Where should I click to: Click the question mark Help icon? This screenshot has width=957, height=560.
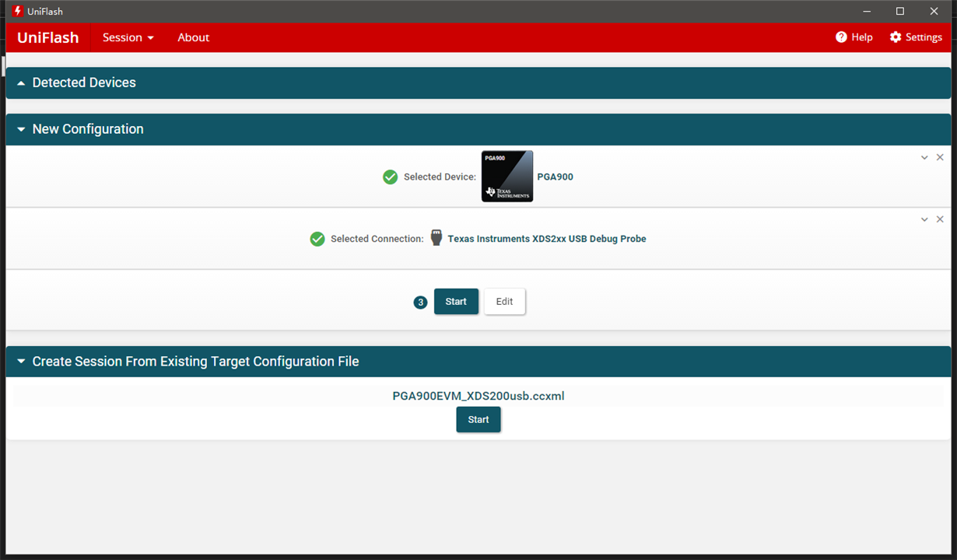[x=841, y=37]
